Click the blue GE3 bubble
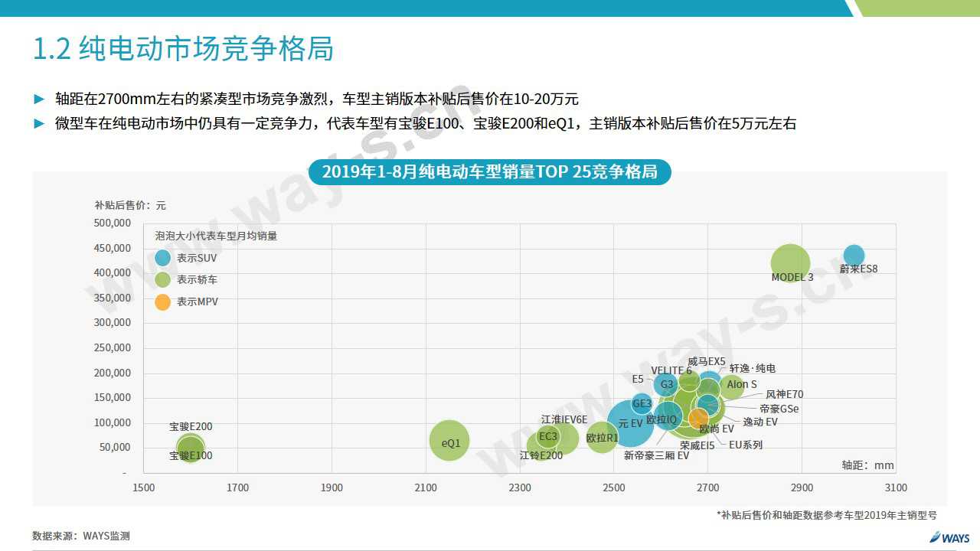The width and height of the screenshot is (980, 551). tap(642, 403)
